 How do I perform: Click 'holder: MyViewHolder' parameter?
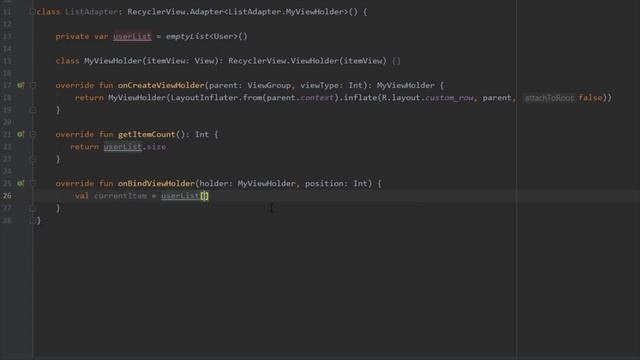247,183
